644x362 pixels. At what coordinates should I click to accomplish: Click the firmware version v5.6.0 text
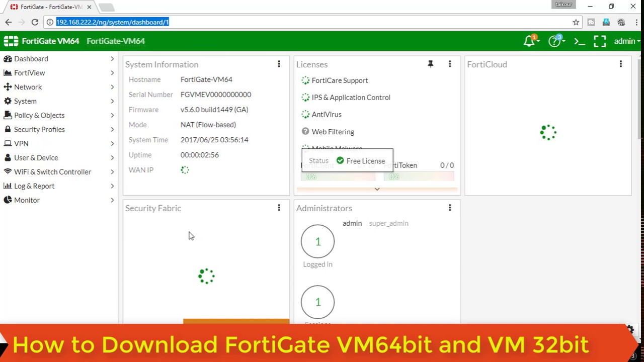click(214, 110)
